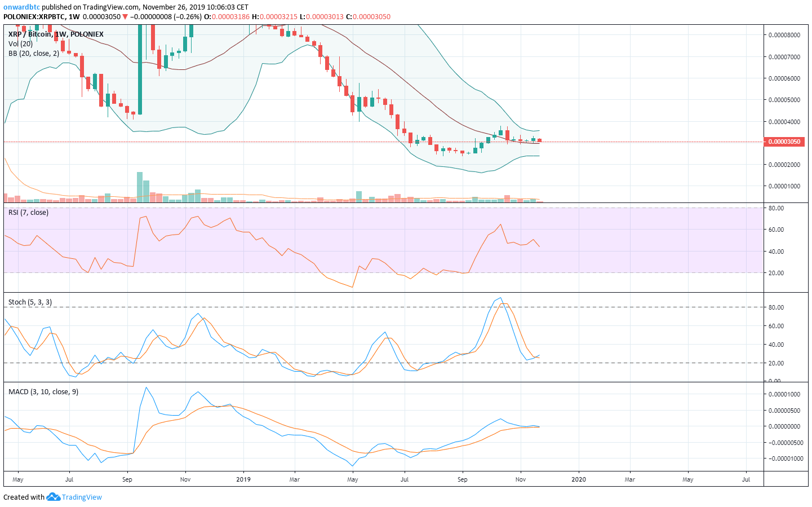Open the TradingView link in footer

(82, 497)
